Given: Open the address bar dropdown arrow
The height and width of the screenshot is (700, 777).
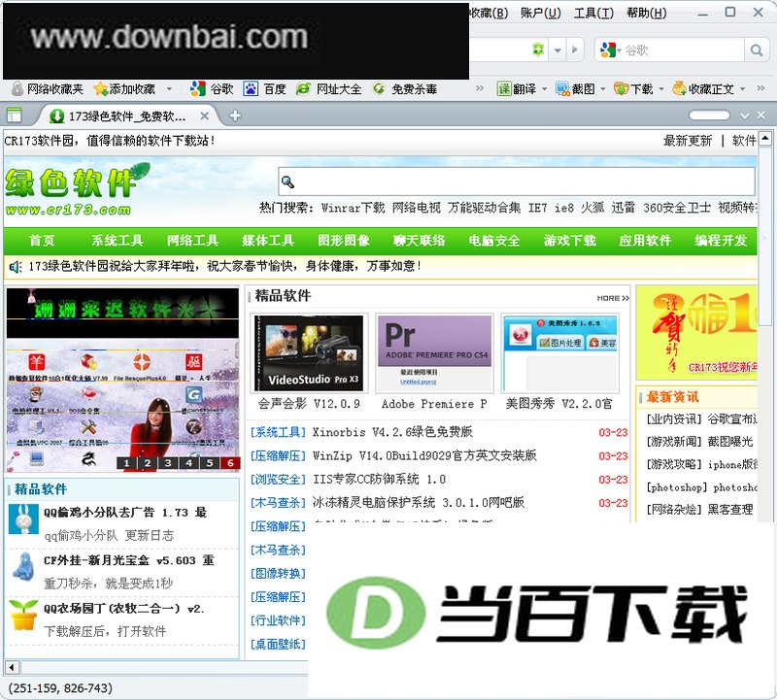Looking at the screenshot, I should 557,50.
